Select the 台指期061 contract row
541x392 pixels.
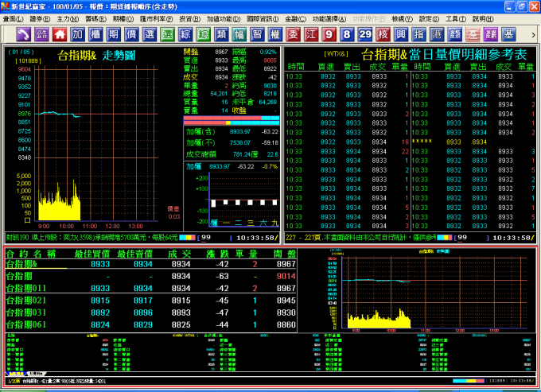151,324
